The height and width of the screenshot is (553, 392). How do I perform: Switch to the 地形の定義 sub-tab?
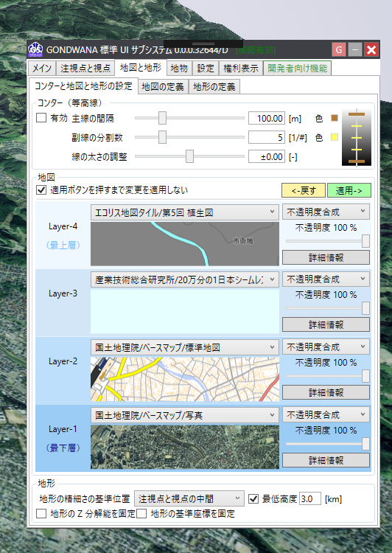214,87
